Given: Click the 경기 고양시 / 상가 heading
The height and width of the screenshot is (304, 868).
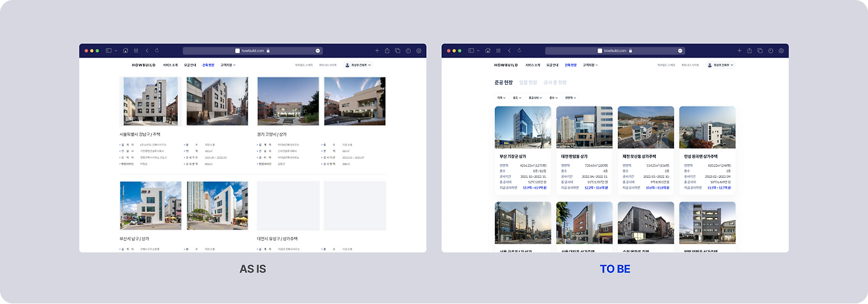Looking at the screenshot, I should click(272, 134).
